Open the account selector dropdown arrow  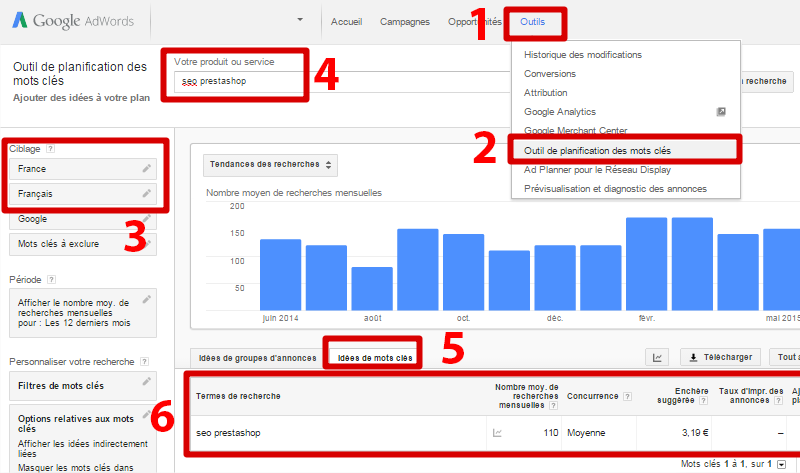pyautogui.click(x=300, y=20)
